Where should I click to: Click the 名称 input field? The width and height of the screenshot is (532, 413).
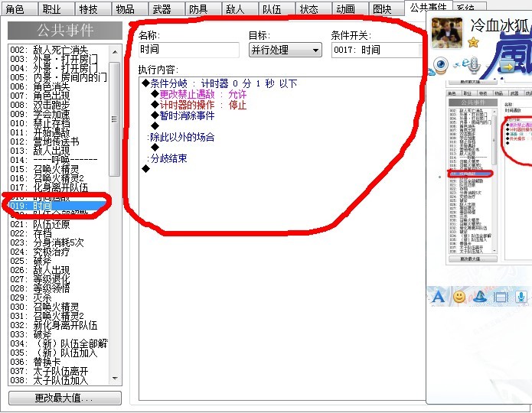pyautogui.click(x=189, y=50)
